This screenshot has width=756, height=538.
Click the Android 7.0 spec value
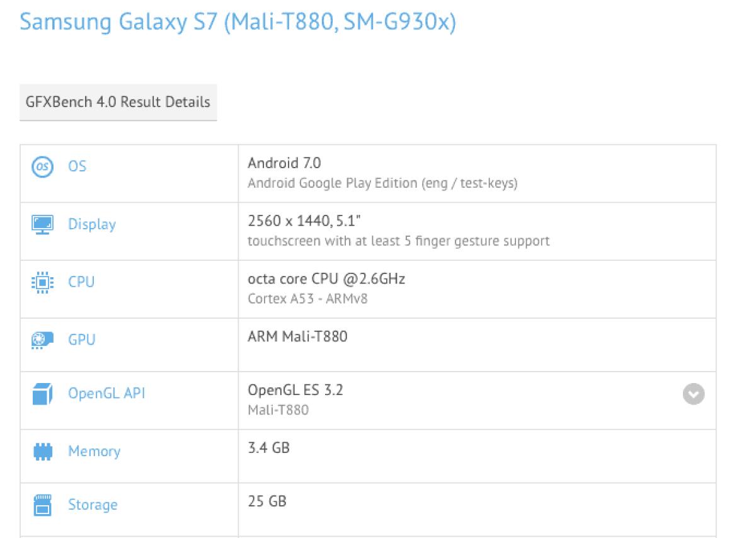[283, 163]
